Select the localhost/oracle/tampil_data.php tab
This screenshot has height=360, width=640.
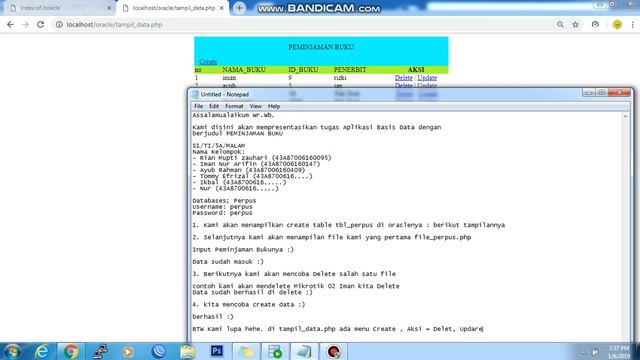point(173,8)
